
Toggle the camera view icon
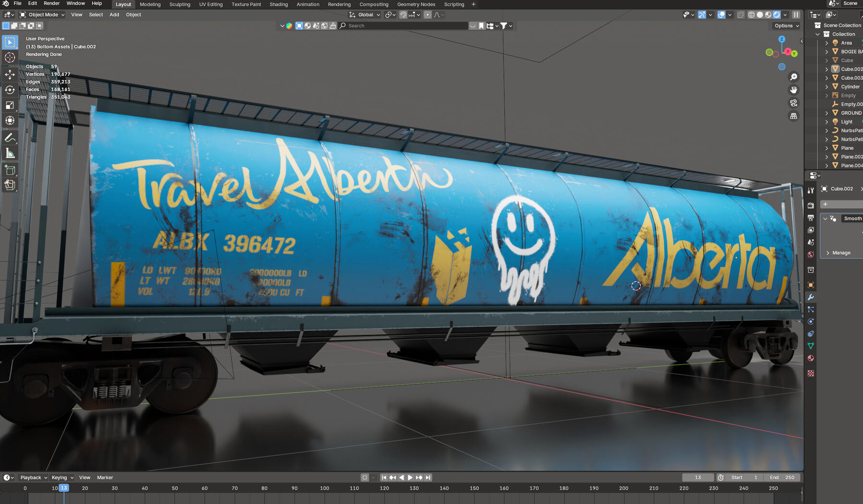click(x=793, y=103)
